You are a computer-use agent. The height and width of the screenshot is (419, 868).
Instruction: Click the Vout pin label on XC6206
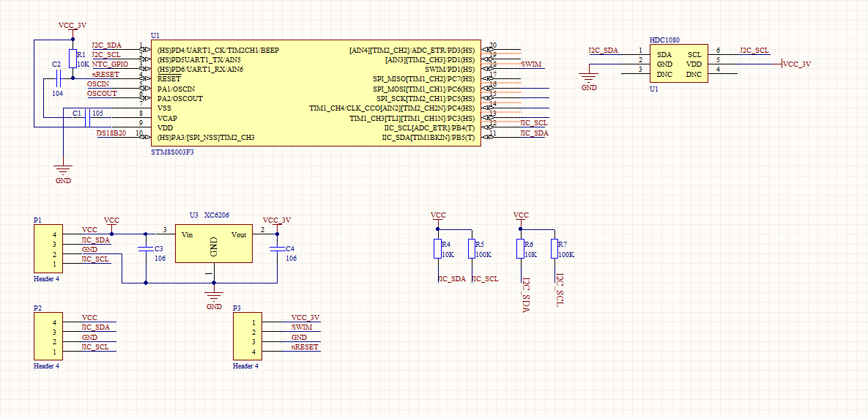point(239,234)
